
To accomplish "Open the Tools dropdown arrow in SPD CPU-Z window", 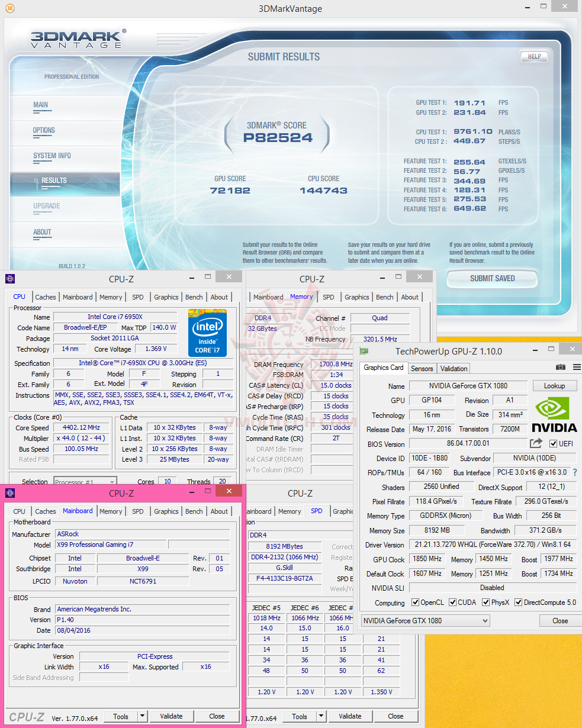I will click(x=321, y=716).
